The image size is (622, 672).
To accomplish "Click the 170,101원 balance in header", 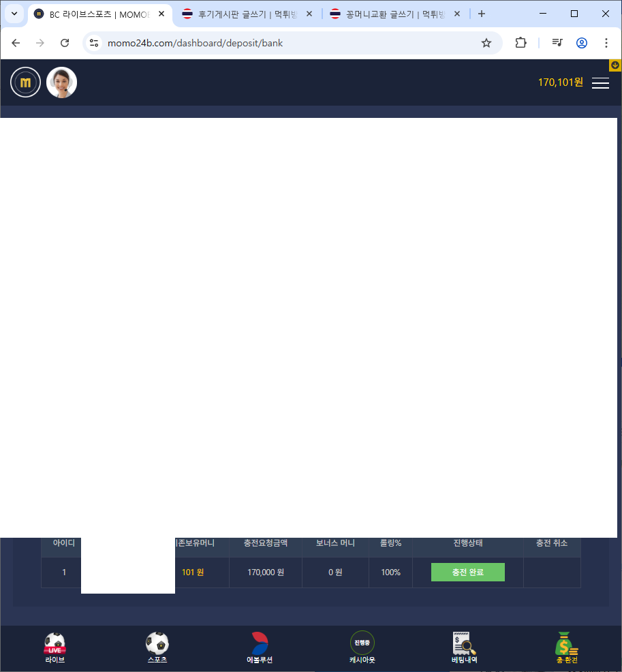I will (x=560, y=82).
